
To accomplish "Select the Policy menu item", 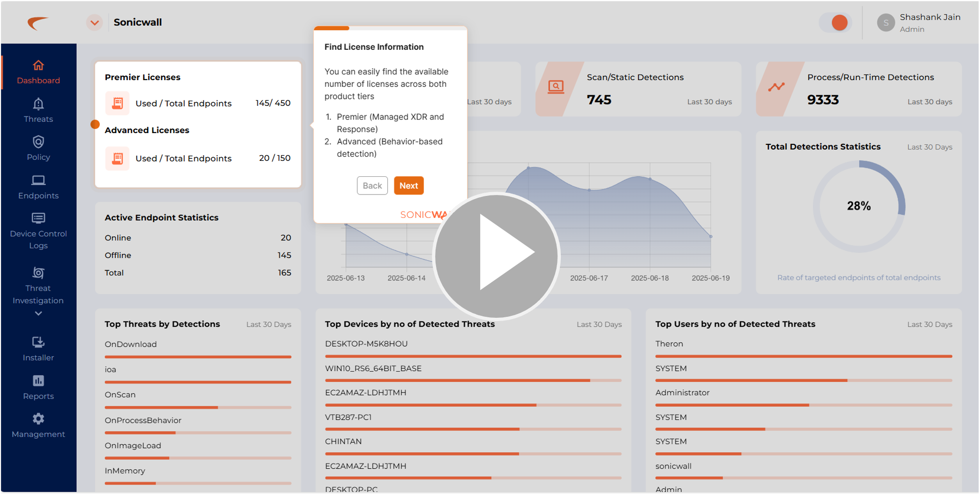I will 38,149.
